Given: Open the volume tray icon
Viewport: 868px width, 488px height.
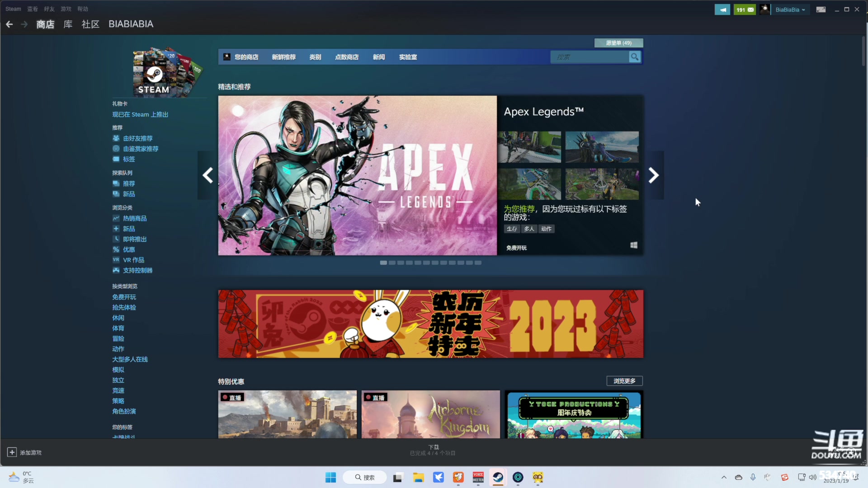Looking at the screenshot, I should point(813,477).
